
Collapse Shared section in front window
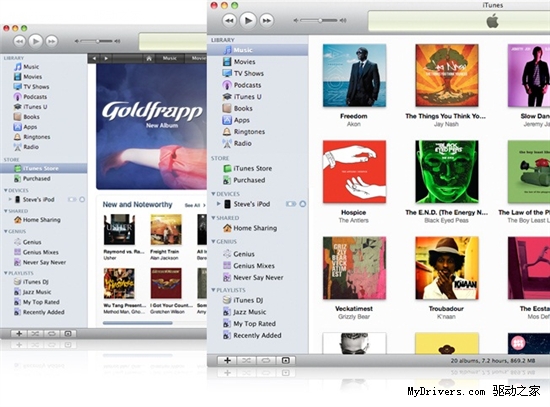pos(213,218)
